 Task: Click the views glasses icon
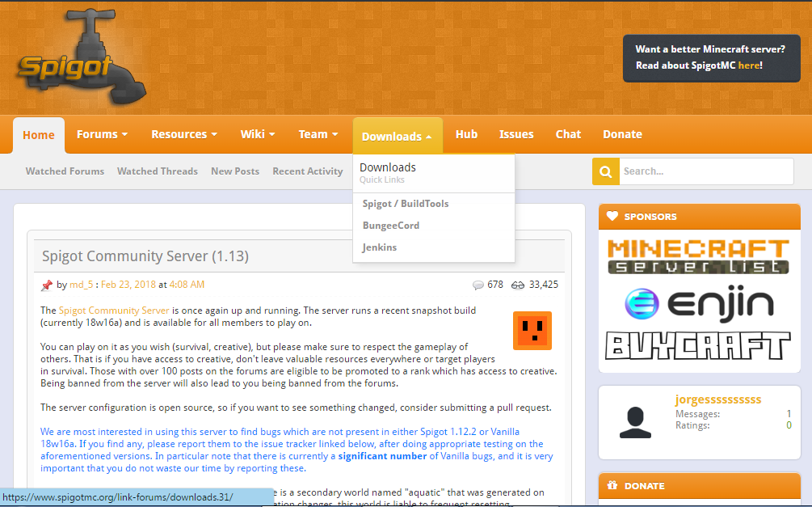click(x=517, y=285)
